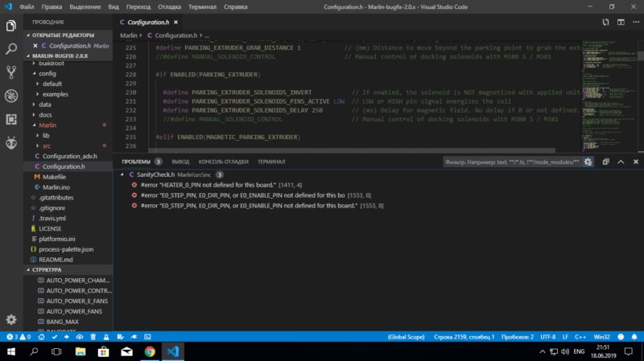
Task: Click PlatformIO Clean trash icon
Action: pyautogui.click(x=93, y=337)
